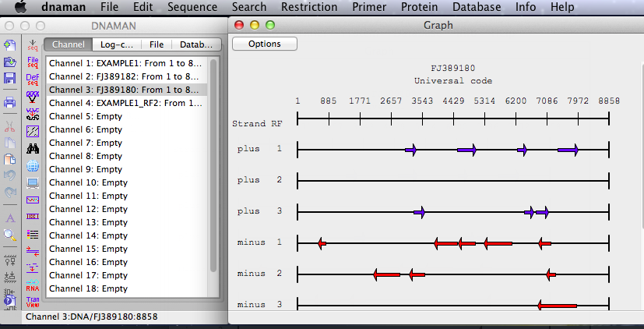Click the RNA icon
Screen dimensions: 644x329
[33, 285]
